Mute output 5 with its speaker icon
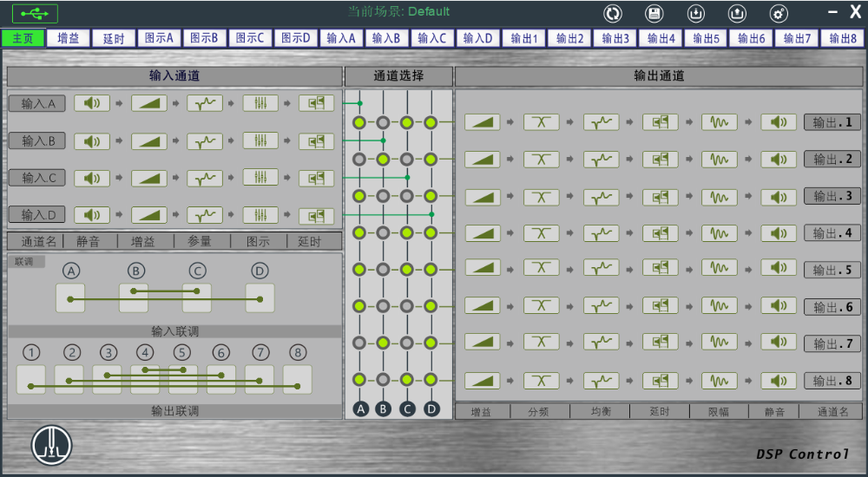This screenshot has height=477, width=868. point(779,269)
